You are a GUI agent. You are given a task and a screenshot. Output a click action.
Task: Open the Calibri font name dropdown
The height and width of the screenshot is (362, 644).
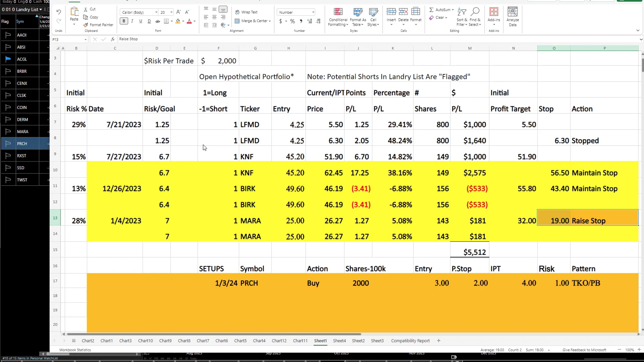tap(156, 12)
